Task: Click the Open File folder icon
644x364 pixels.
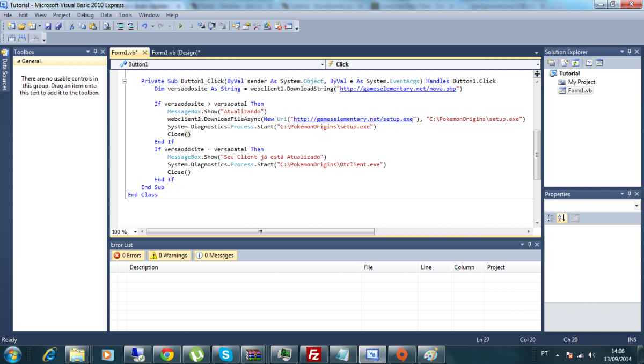Action: tap(22, 26)
